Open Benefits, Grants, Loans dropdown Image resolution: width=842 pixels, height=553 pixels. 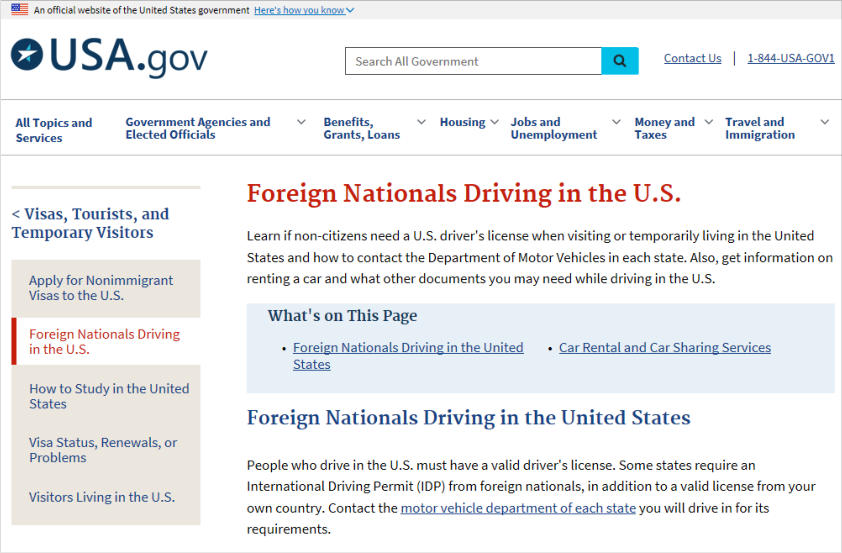tap(421, 122)
